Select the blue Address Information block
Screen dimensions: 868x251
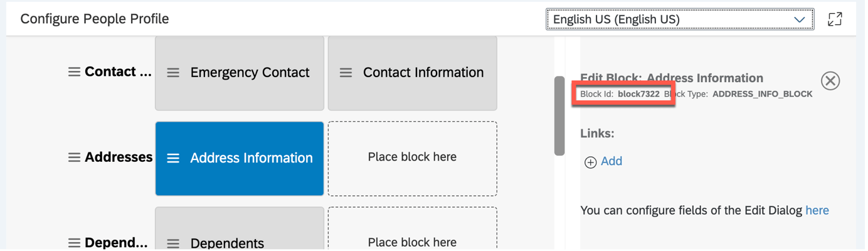click(x=240, y=158)
